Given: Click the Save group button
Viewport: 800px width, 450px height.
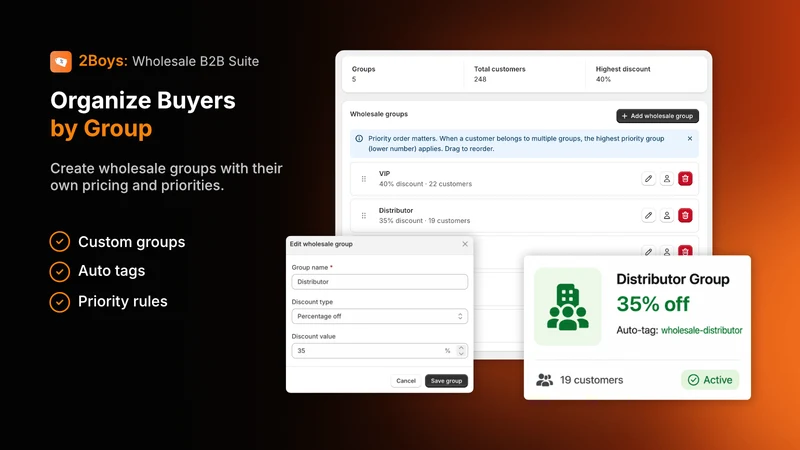Looking at the screenshot, I should pyautogui.click(x=446, y=381).
